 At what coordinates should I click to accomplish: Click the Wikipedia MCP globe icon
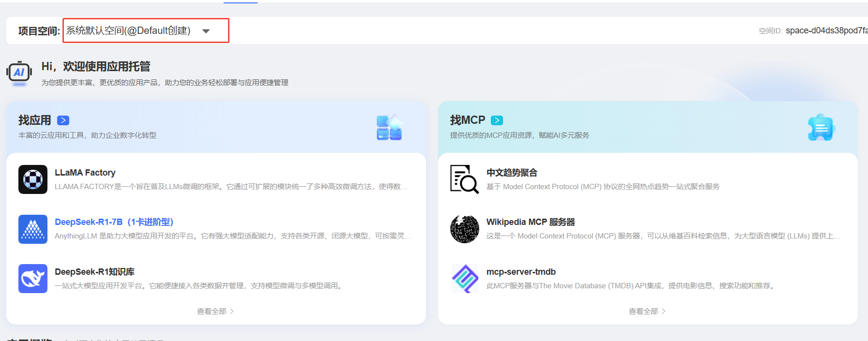[x=465, y=229]
